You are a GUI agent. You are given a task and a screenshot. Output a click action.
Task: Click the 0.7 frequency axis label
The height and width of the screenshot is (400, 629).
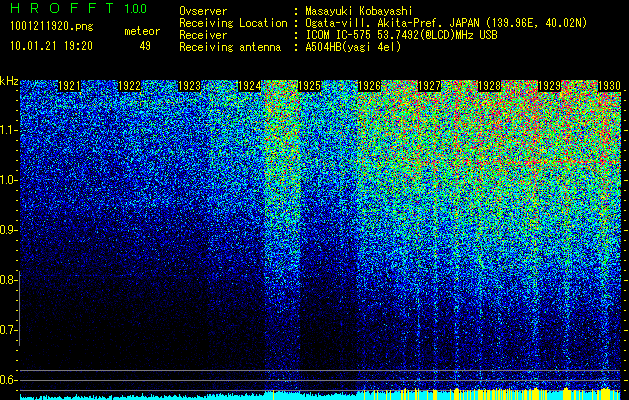coord(8,330)
